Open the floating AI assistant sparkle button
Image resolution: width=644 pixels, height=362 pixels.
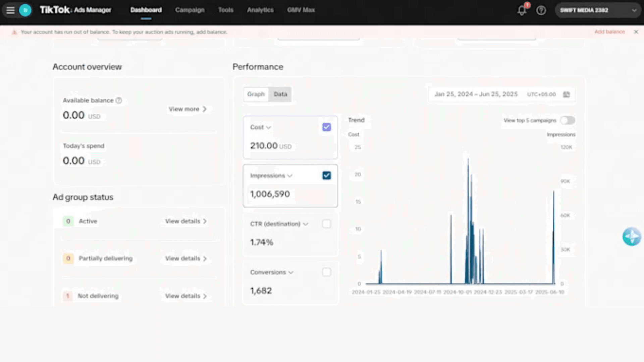pyautogui.click(x=632, y=237)
